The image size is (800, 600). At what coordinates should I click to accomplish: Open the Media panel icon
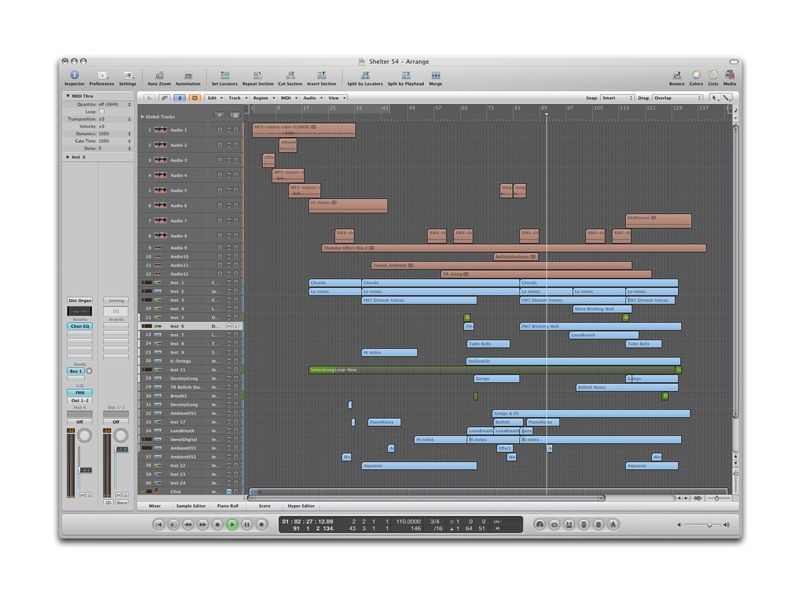click(x=729, y=75)
